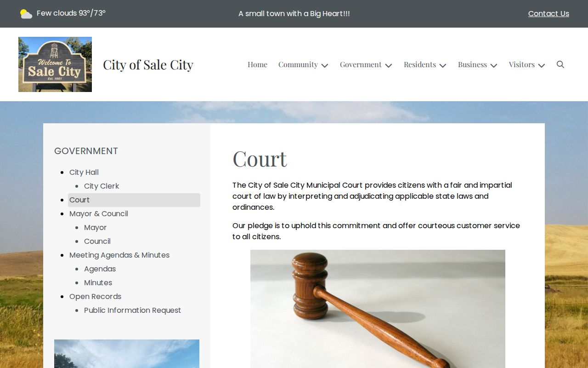
Task: Open Meeting Agendas & Minutes link
Action: (119, 255)
